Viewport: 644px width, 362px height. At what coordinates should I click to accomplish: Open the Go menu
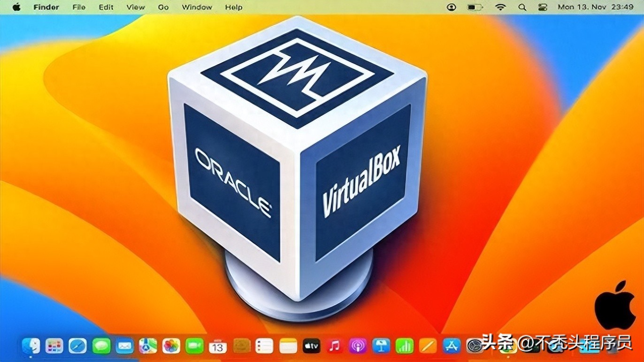[x=163, y=7]
